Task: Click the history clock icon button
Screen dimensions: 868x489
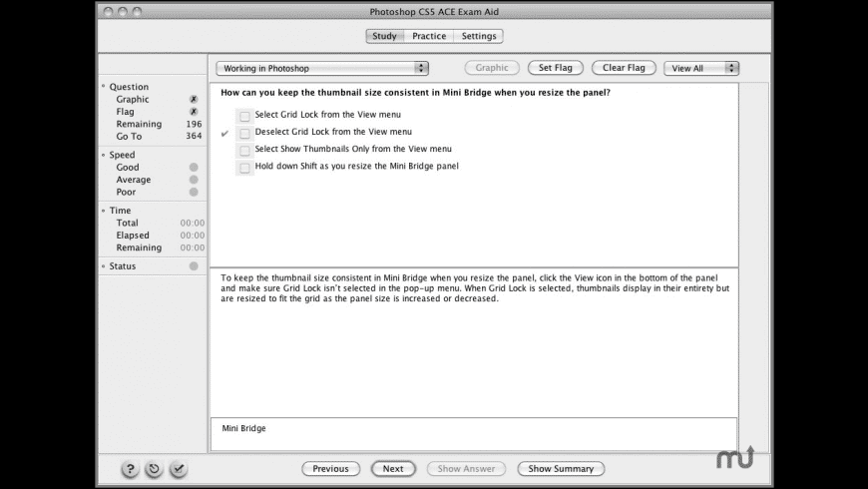Action: pos(154,469)
